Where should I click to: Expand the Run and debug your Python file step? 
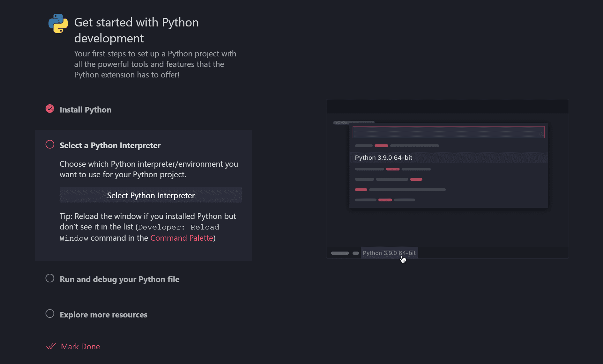tap(119, 279)
